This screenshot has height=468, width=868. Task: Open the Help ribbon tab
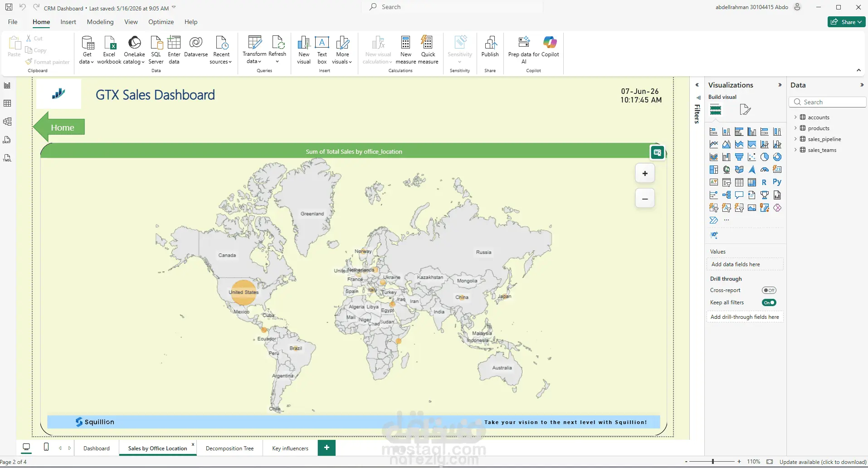[191, 22]
